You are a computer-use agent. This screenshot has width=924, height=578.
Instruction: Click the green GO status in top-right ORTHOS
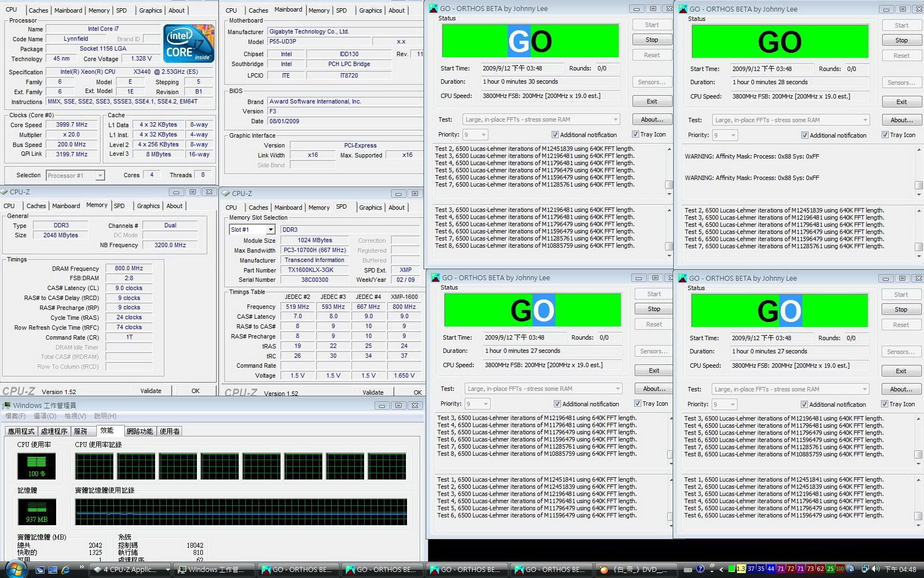(780, 41)
